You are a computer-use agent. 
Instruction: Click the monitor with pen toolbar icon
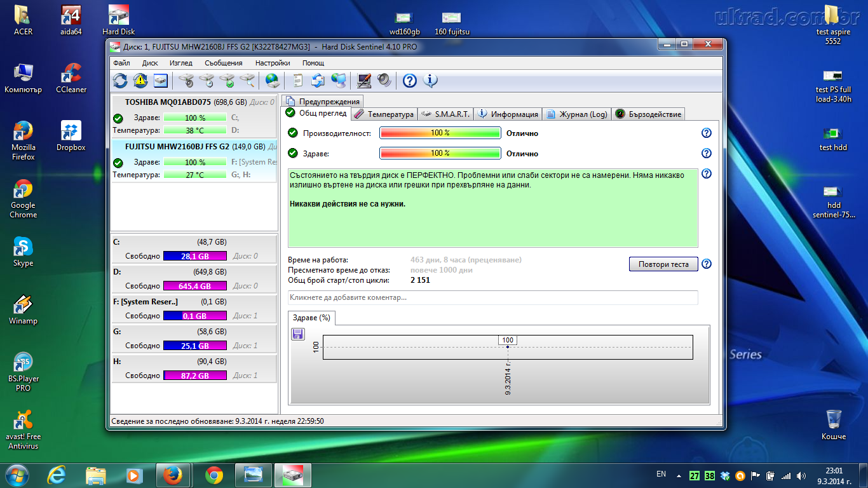point(364,80)
